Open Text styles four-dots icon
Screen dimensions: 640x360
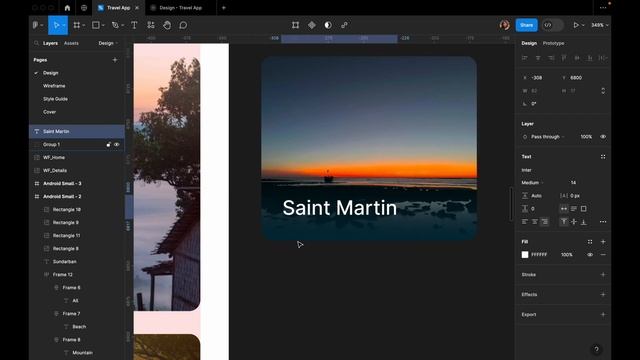(603, 157)
